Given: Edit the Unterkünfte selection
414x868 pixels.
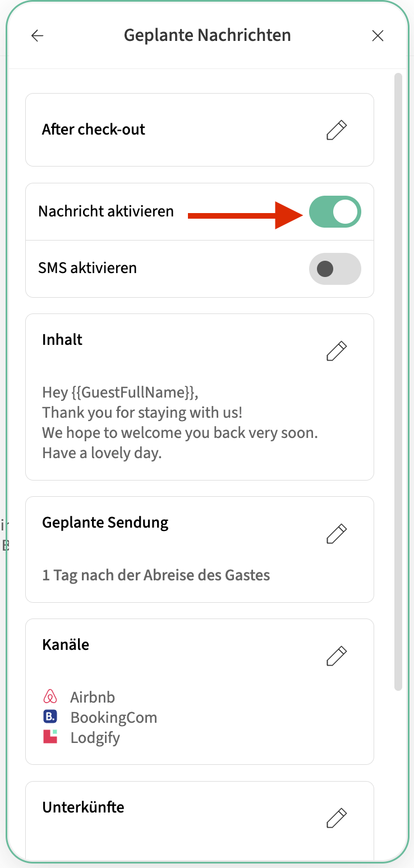Looking at the screenshot, I should tap(337, 818).
